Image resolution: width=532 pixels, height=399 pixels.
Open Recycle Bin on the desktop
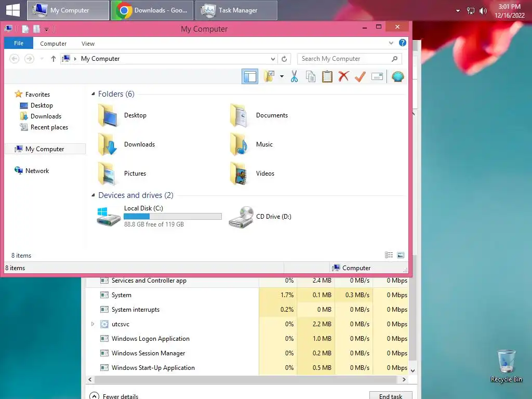click(x=506, y=366)
